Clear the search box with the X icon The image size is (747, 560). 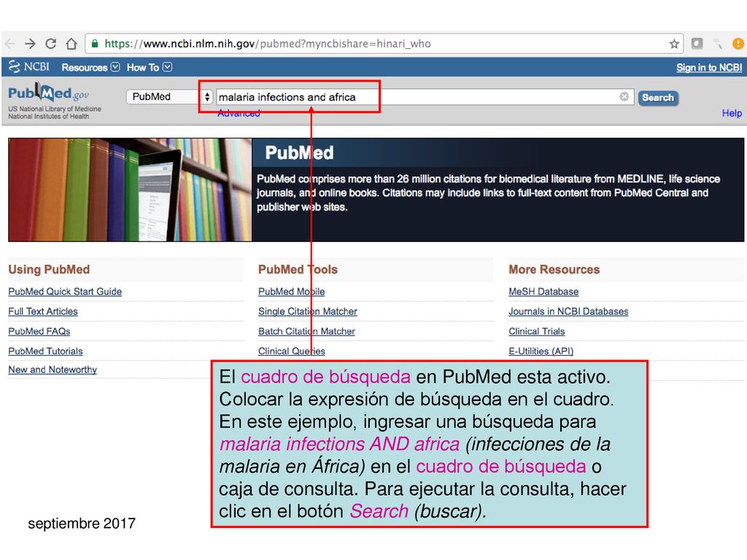click(624, 97)
